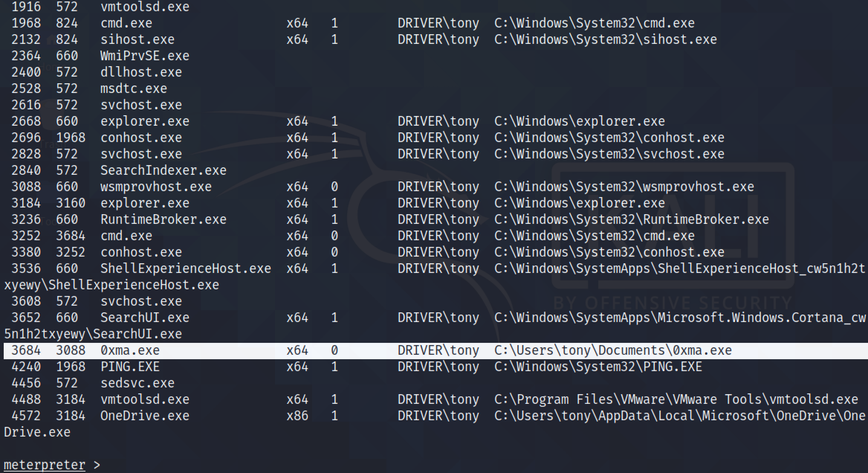Click ShellExperienceHost.exe process name
This screenshot has width=868, height=473.
(x=186, y=268)
